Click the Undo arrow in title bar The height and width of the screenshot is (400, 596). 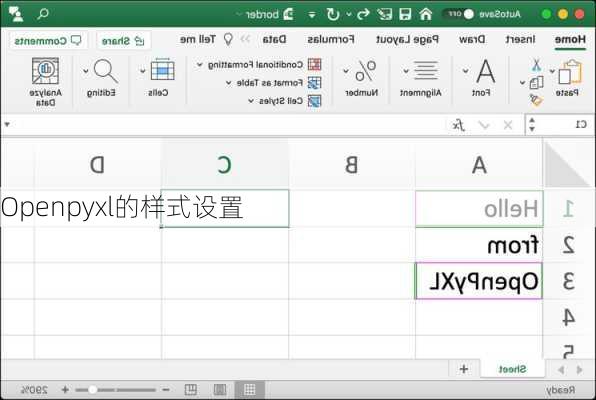pos(363,14)
